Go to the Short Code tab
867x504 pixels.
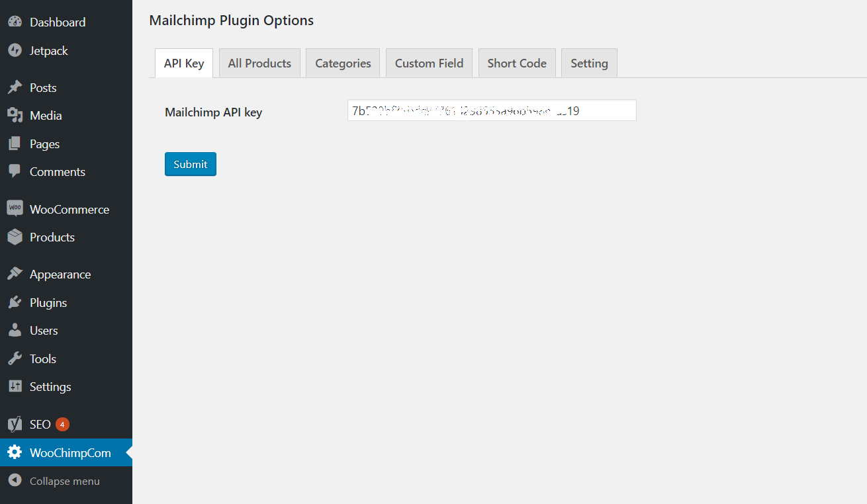[517, 63]
